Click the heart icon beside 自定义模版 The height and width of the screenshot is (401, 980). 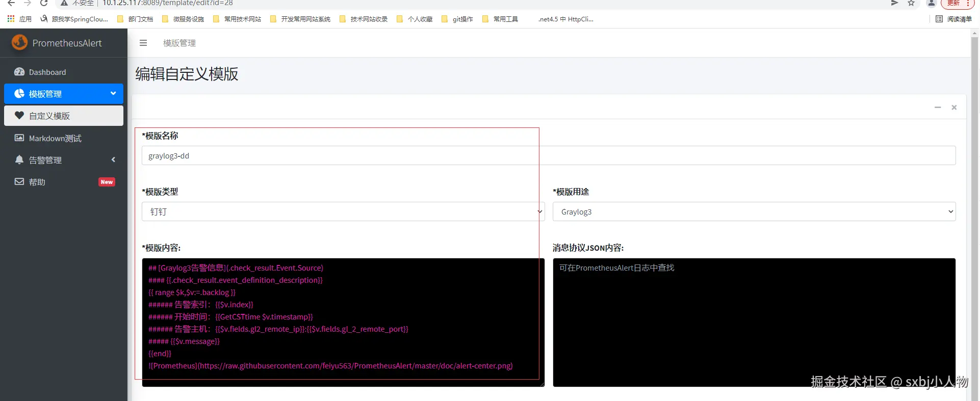click(19, 116)
